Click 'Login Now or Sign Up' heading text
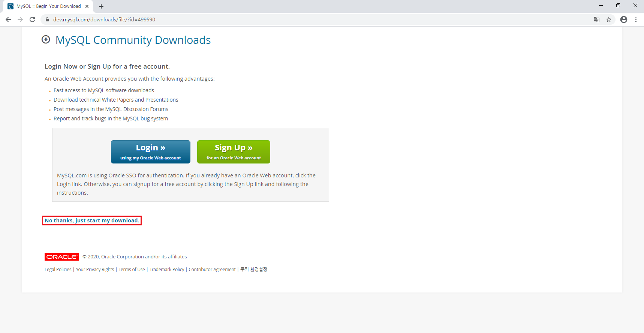This screenshot has width=644, height=333. (107, 66)
